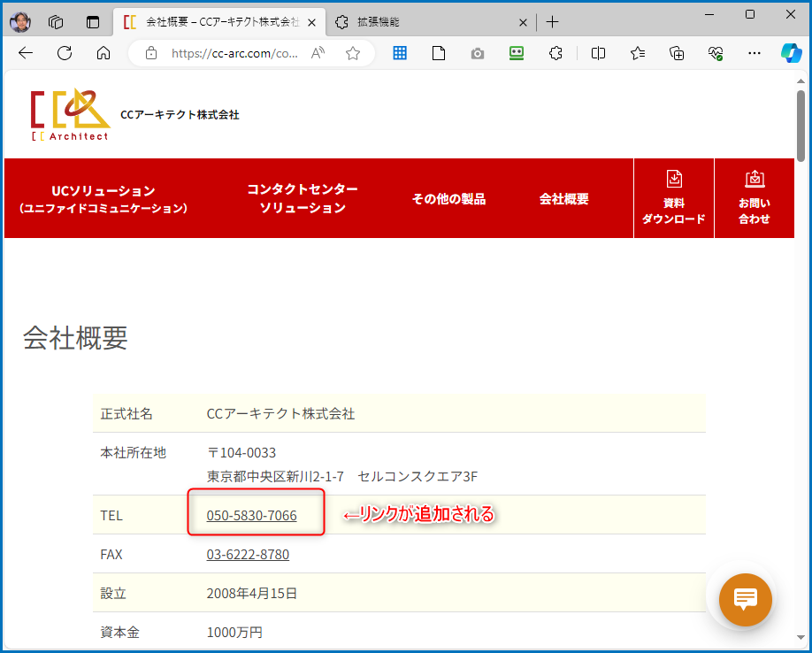Click the 会社概要 page heading
Image resolution: width=812 pixels, height=653 pixels.
75,338
